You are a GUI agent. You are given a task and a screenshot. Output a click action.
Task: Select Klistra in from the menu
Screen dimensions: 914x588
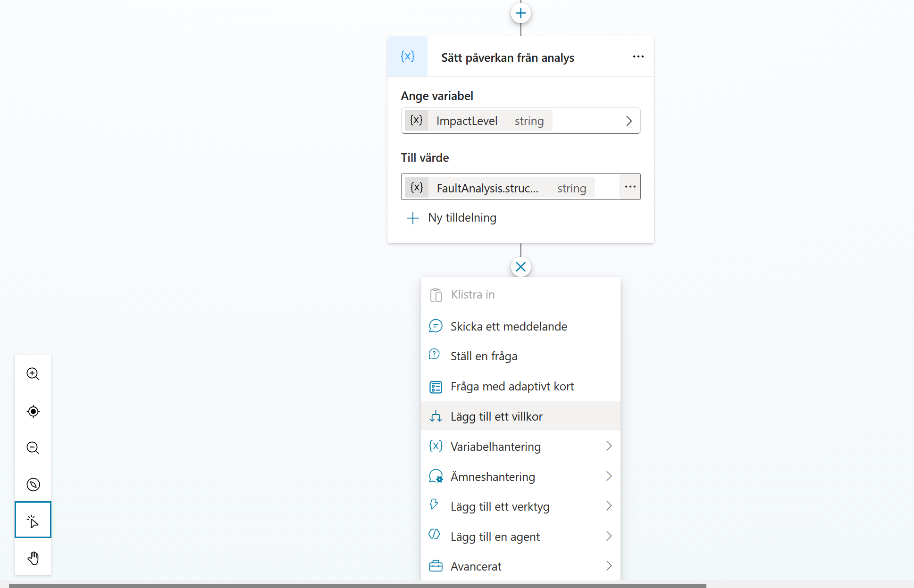coord(520,295)
